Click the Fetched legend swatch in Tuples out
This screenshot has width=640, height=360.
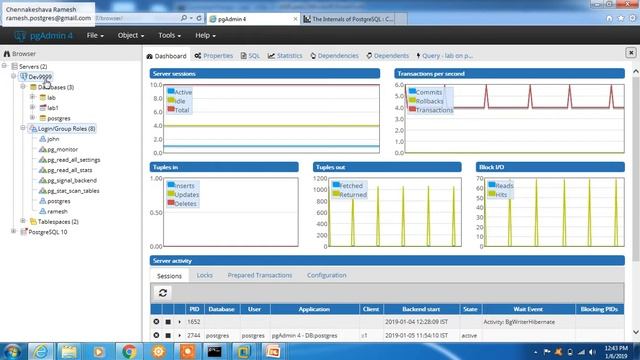pos(336,185)
